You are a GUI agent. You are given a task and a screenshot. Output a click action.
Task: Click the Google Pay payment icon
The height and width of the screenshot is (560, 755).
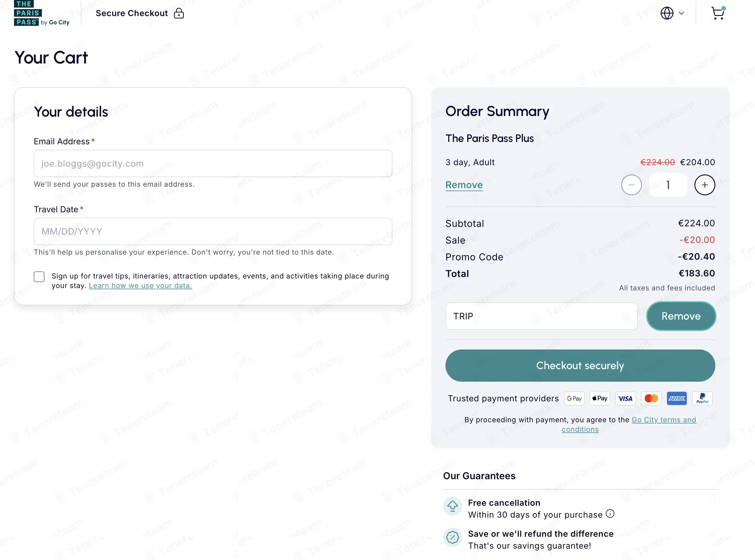tap(574, 398)
